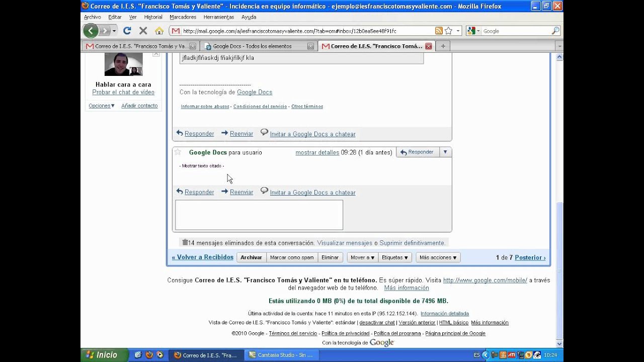644x362 pixels.
Task: Close the first Correo de I.E.S. tab
Action: pos(192,46)
